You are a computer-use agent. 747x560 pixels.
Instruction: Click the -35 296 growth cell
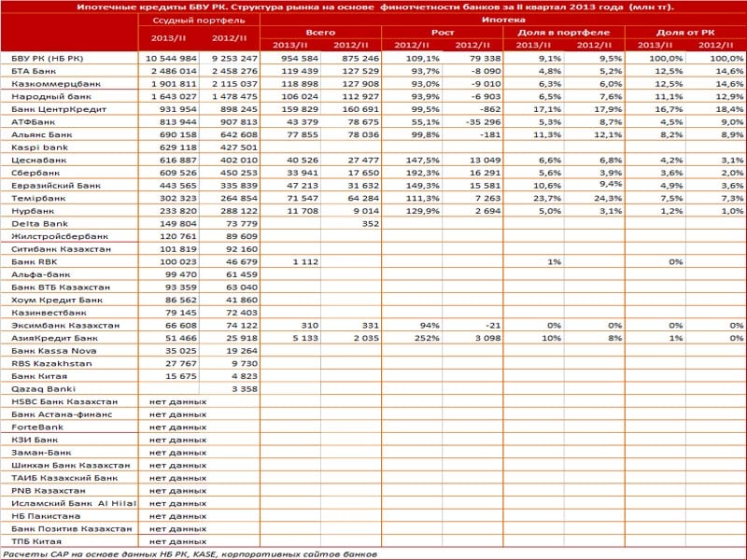[472, 122]
